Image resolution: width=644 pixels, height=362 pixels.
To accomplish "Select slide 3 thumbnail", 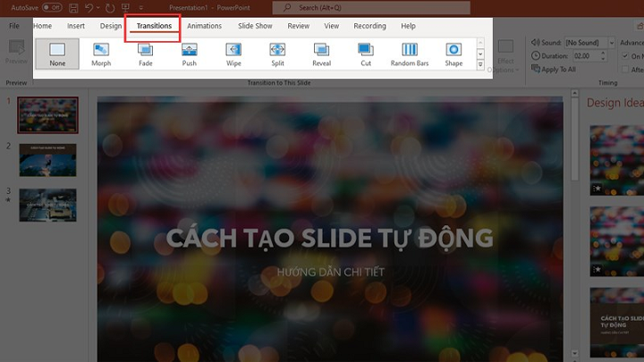I will point(47,205).
